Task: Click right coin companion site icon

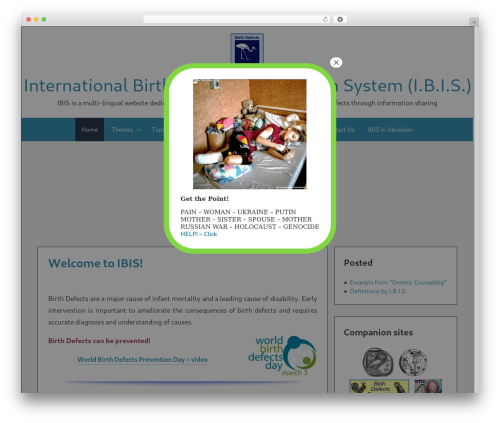Action: point(413,362)
